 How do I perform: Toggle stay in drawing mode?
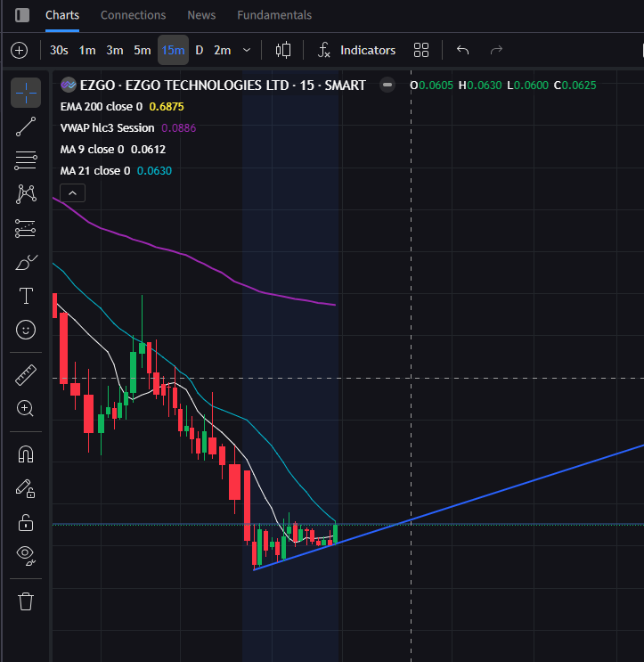(x=26, y=488)
